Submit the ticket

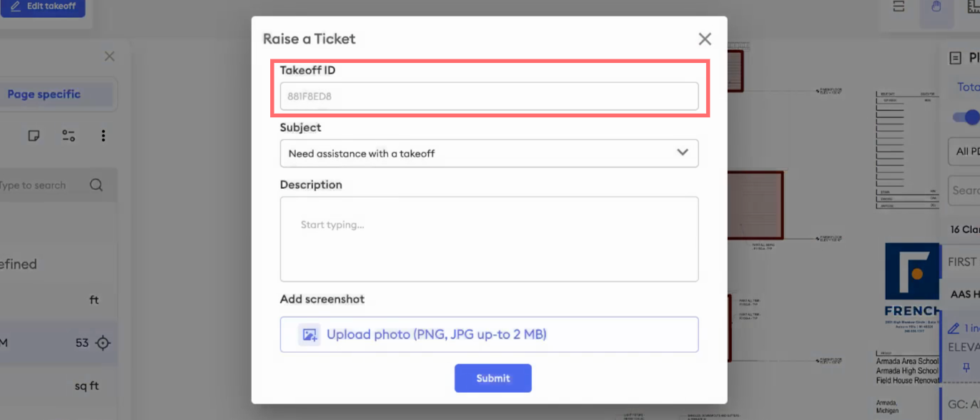tap(493, 378)
